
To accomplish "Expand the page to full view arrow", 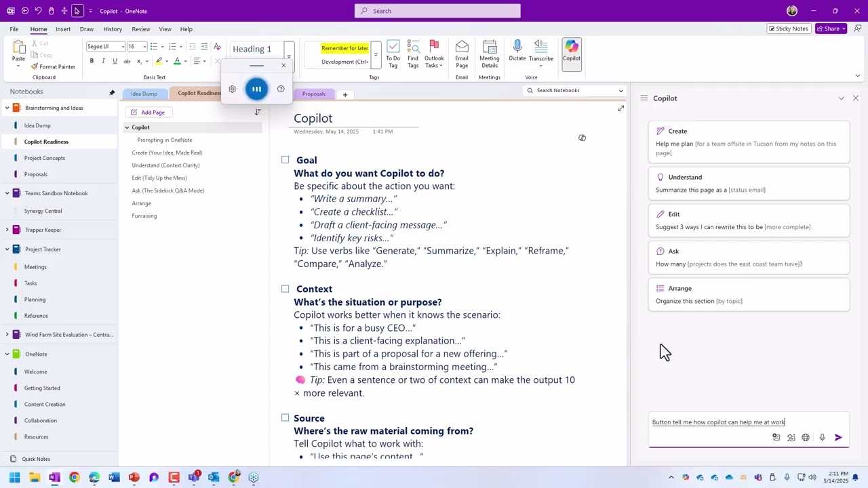I will pos(620,108).
